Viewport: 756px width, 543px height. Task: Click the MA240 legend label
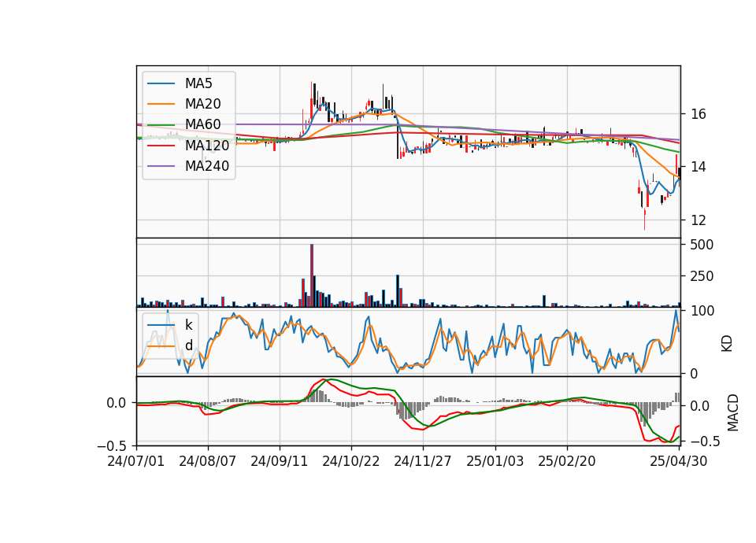207,166
